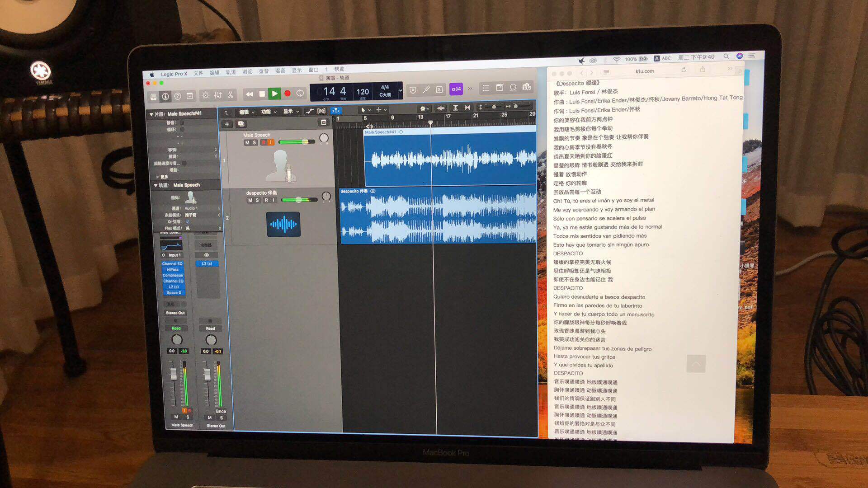Toggle Cycle mode in the transport
868x488 pixels.
click(x=300, y=93)
